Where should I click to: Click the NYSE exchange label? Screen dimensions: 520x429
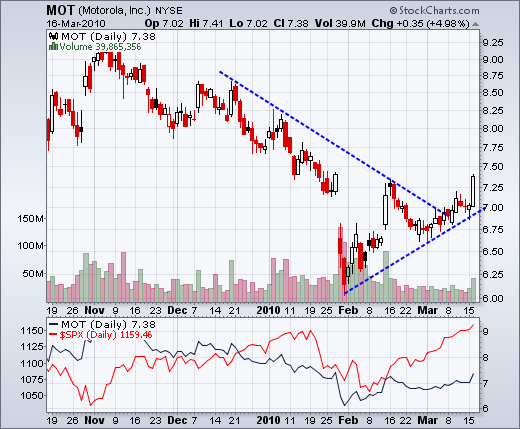point(169,11)
